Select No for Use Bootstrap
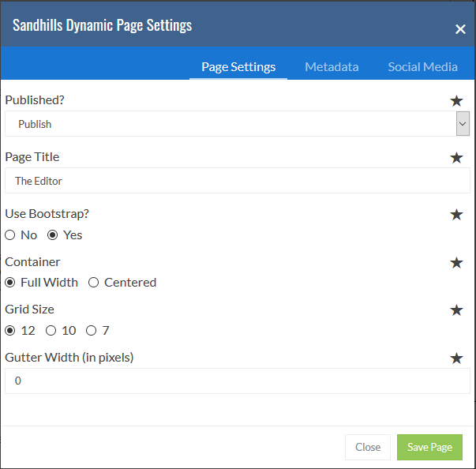 (10, 235)
